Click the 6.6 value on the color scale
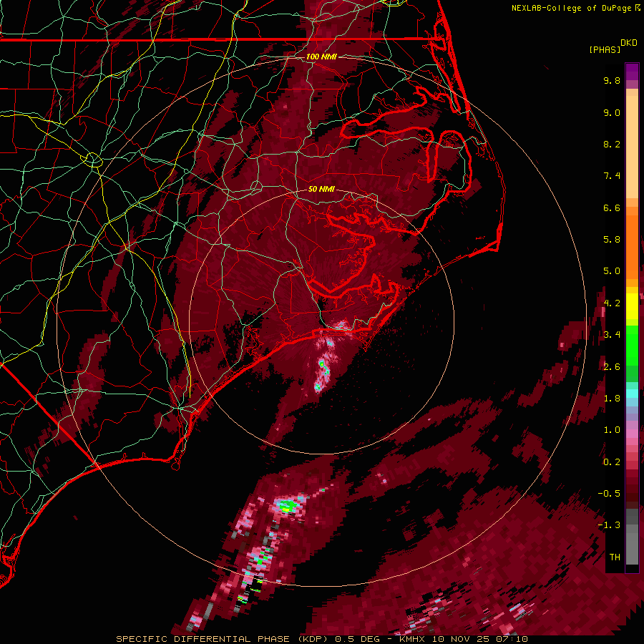Screen dimensions: 644x644 click(x=612, y=208)
